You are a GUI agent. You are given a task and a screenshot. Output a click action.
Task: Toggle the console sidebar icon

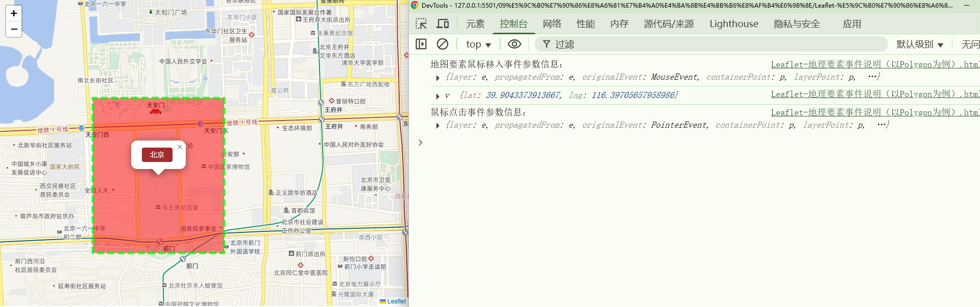point(421,44)
